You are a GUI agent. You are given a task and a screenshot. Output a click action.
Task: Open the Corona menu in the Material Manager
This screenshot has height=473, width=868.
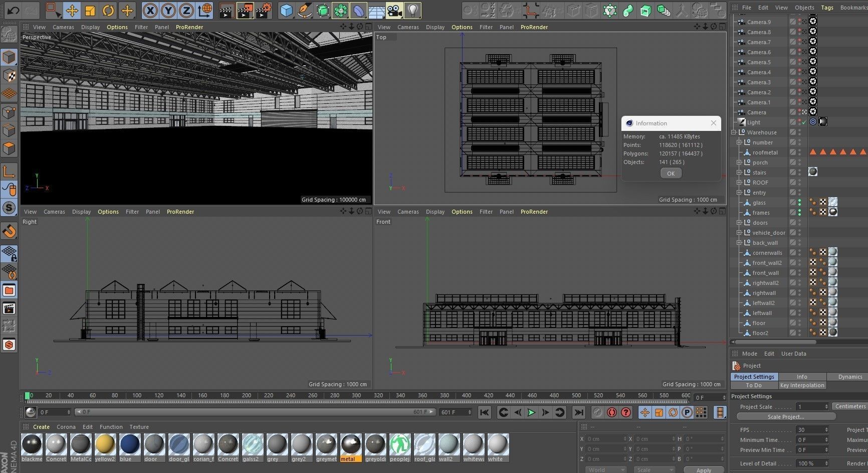(x=66, y=427)
